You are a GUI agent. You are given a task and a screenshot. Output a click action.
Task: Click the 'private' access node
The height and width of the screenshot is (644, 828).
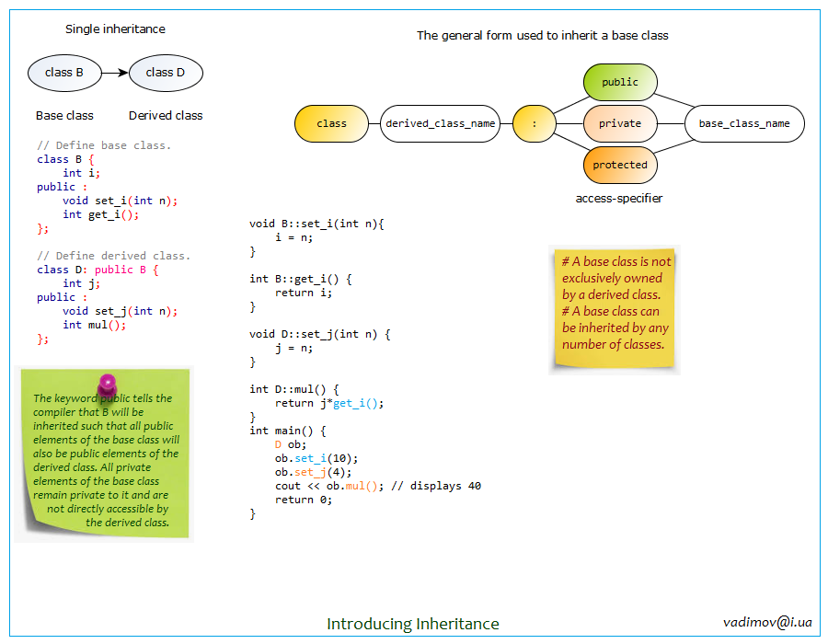pyautogui.click(x=620, y=123)
